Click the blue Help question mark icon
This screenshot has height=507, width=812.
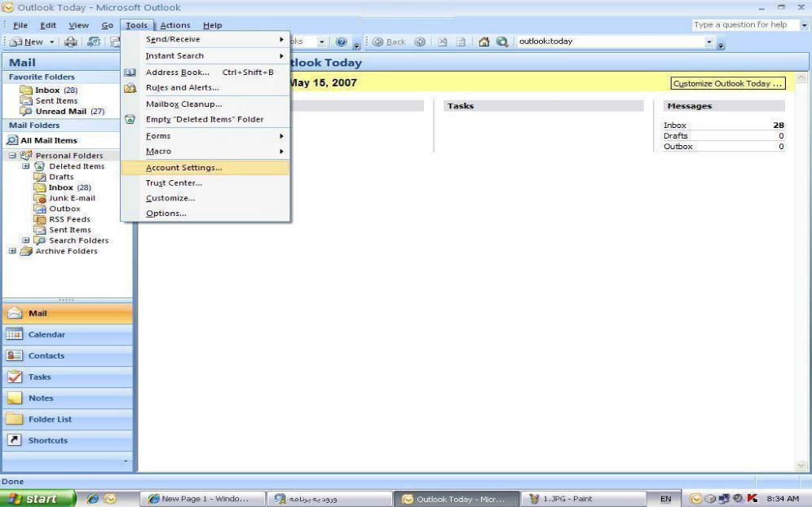click(x=342, y=42)
